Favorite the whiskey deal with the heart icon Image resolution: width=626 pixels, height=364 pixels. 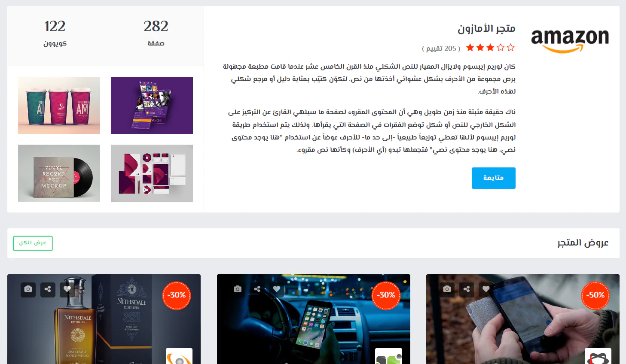tap(67, 289)
